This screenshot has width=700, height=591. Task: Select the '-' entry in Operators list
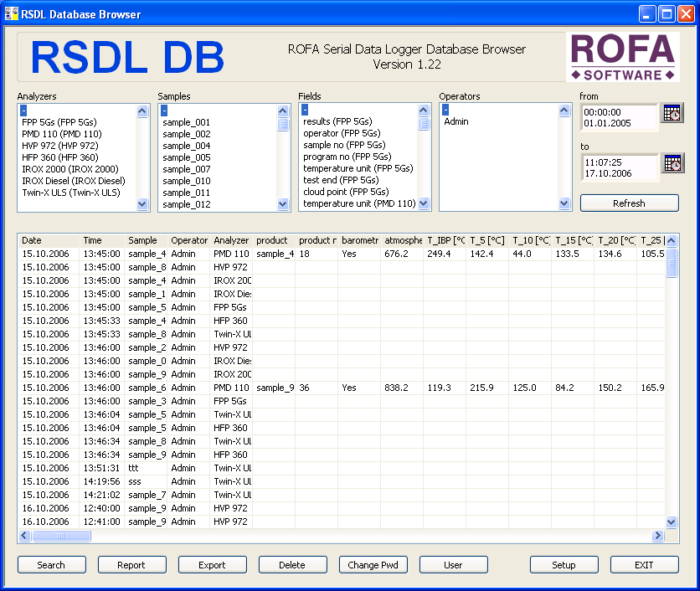click(x=445, y=110)
